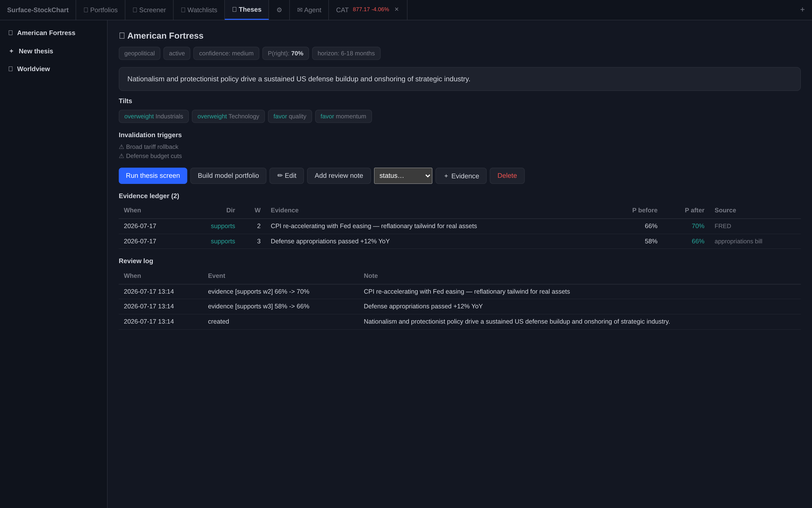Click the appropriations bill source cell

(738, 241)
